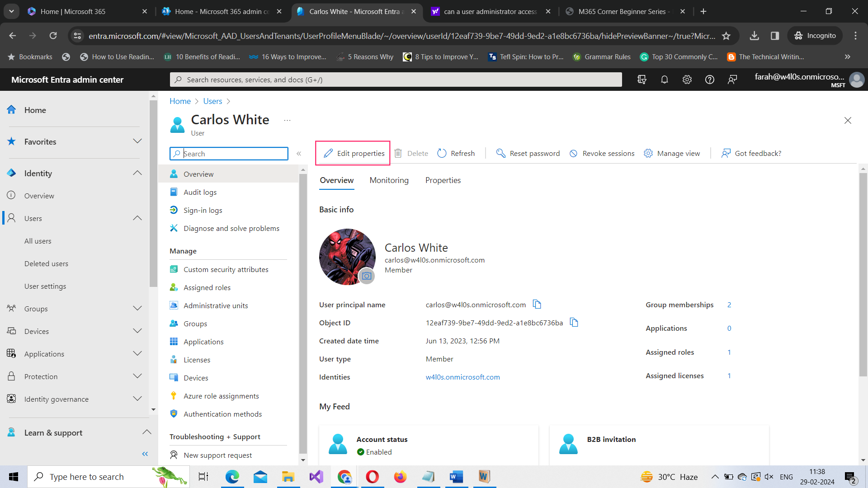This screenshot has height=488, width=868.
Task: Open the w4l0s.onmicrosoft.com identities link
Action: [x=463, y=377]
